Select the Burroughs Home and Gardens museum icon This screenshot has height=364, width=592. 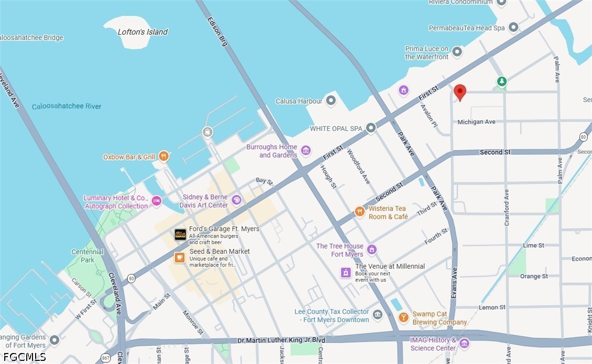coord(306,151)
